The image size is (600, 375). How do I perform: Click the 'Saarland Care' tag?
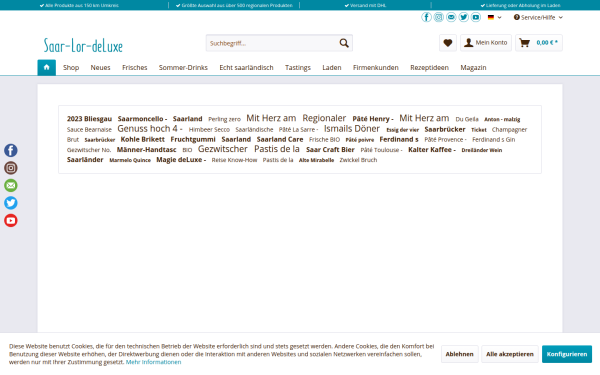click(x=280, y=139)
